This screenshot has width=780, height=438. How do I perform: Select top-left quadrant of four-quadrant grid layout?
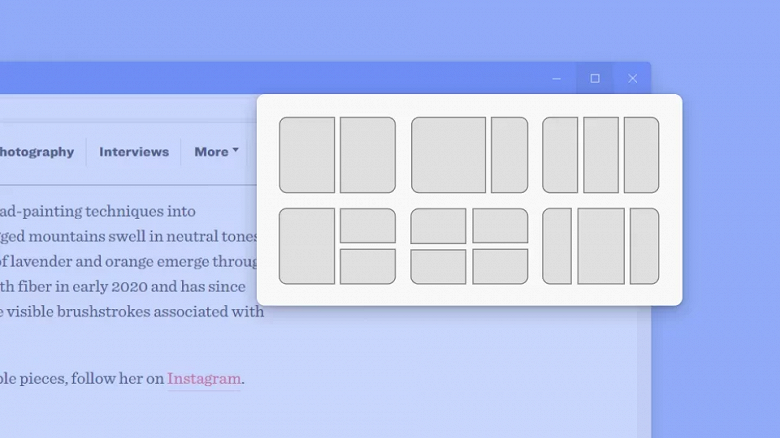point(438,225)
